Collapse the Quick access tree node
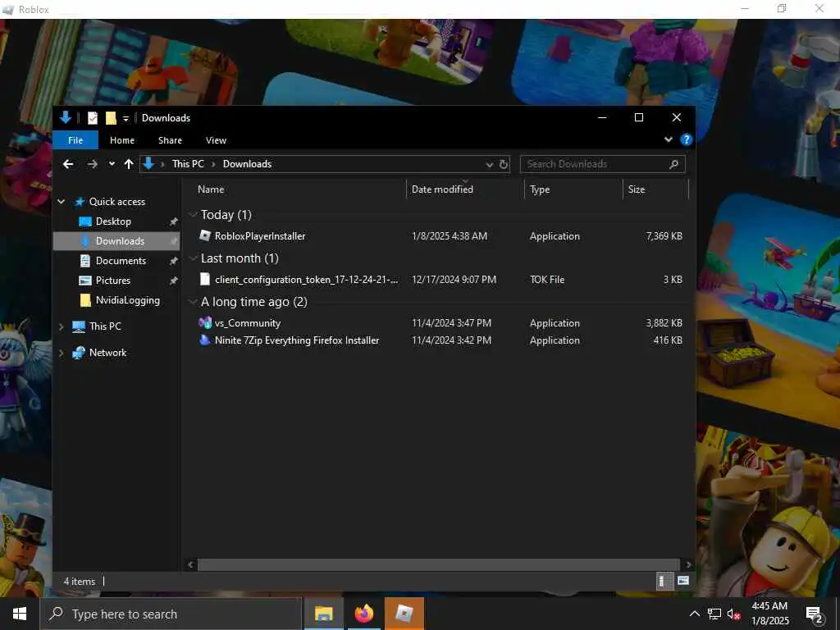 61,202
